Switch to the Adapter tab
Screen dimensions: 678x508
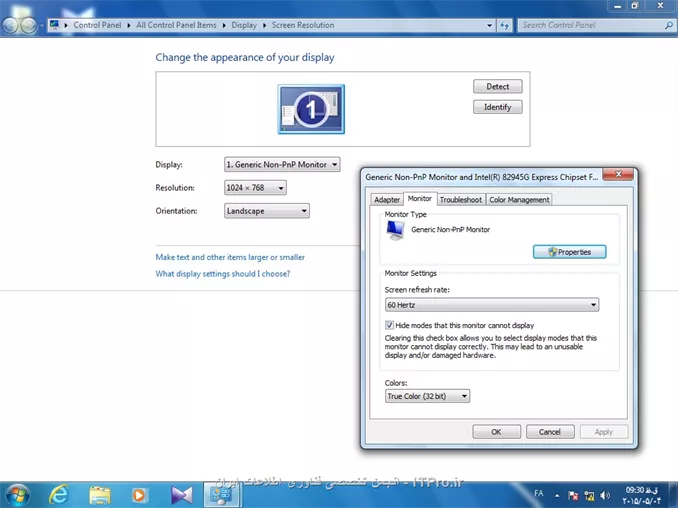pyautogui.click(x=387, y=200)
